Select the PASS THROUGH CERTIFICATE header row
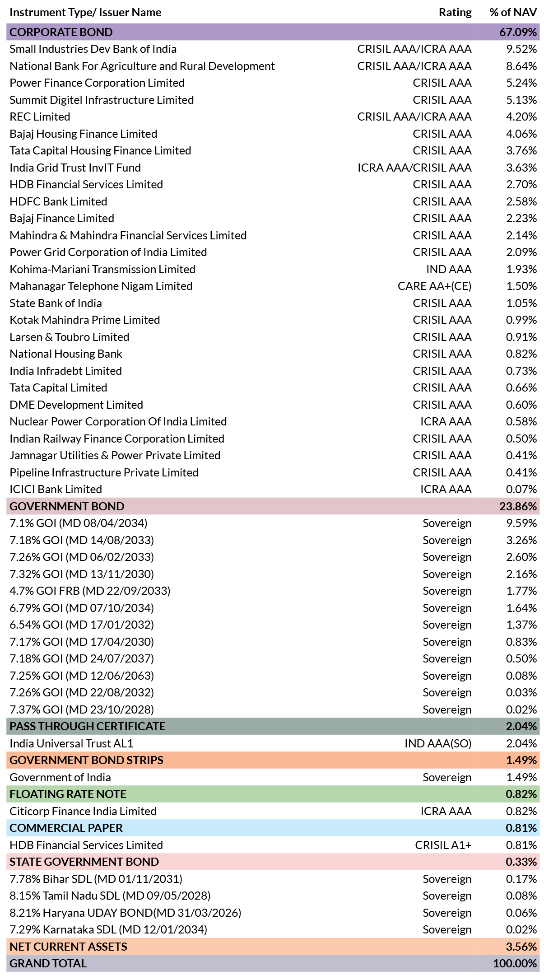The image size is (544, 980). click(273, 726)
